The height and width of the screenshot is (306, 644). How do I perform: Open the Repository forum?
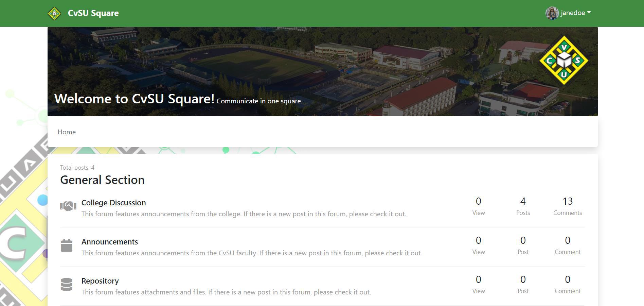tap(100, 281)
